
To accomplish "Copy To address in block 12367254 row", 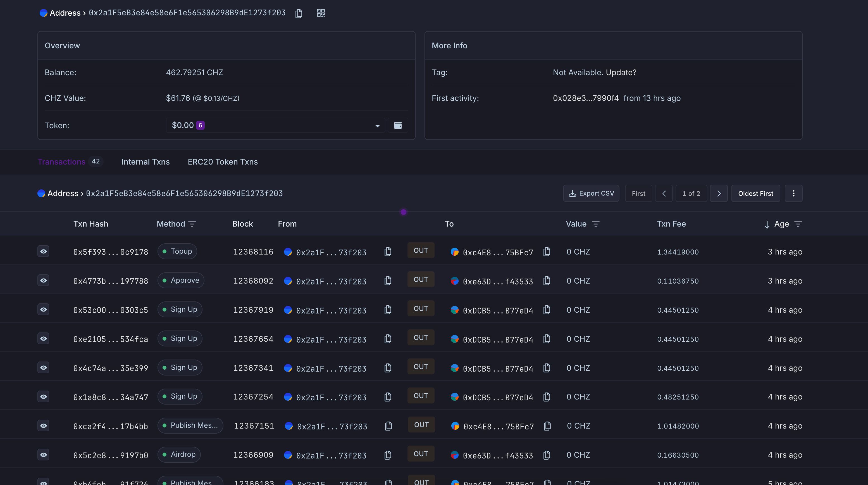I will tap(547, 397).
